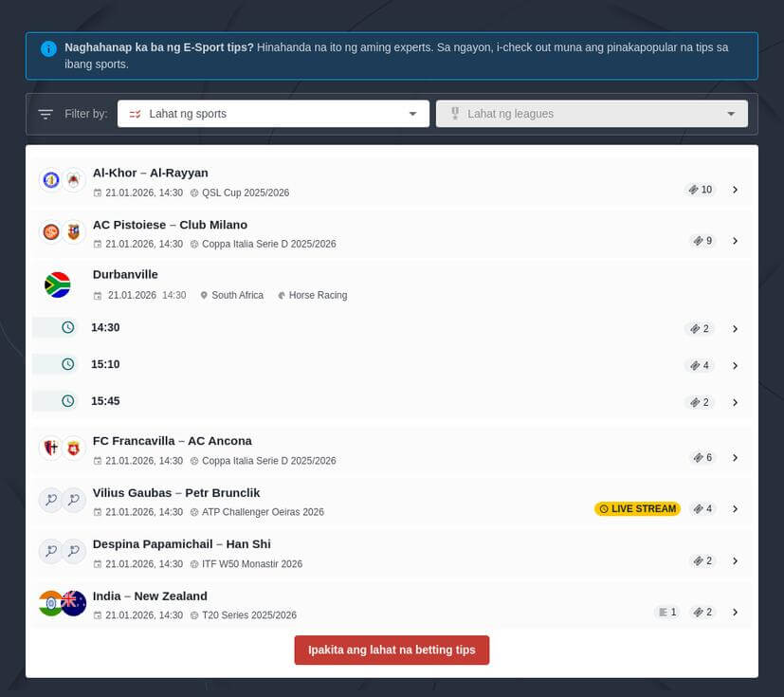Select the T20 Series 2025/2026 league label

pos(250,614)
